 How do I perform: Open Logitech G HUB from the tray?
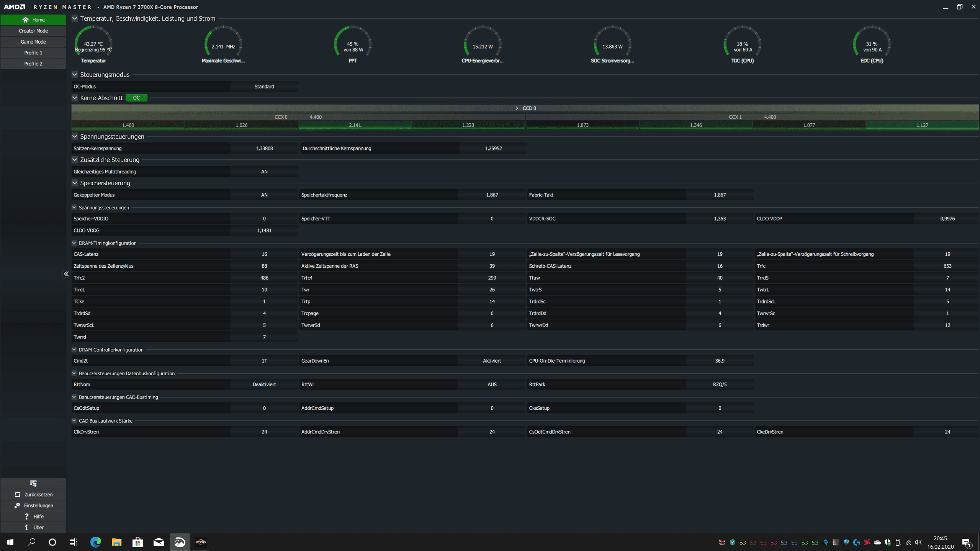(857, 542)
